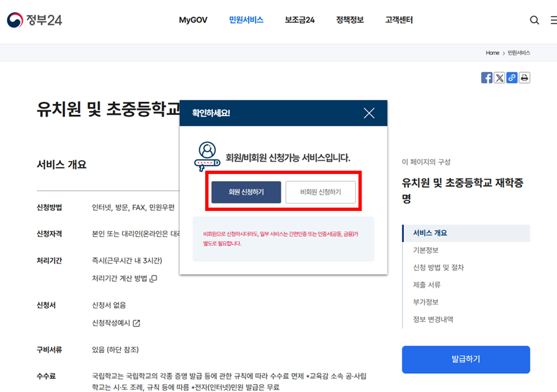This screenshot has height=392, width=557.
Task: Open the 보조금24 menu item
Action: [299, 20]
